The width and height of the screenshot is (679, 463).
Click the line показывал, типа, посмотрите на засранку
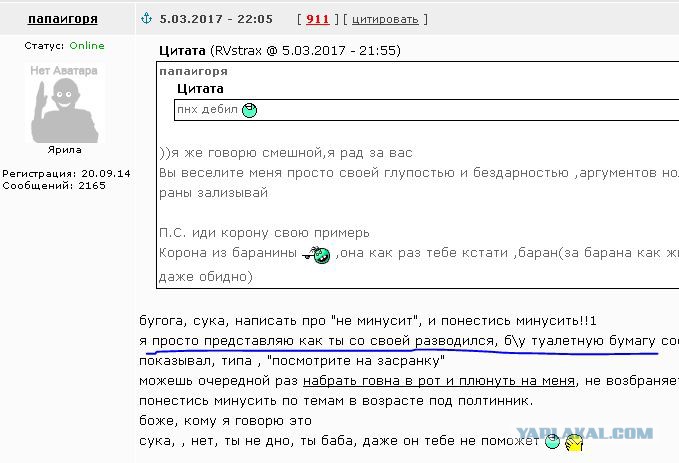click(292, 361)
